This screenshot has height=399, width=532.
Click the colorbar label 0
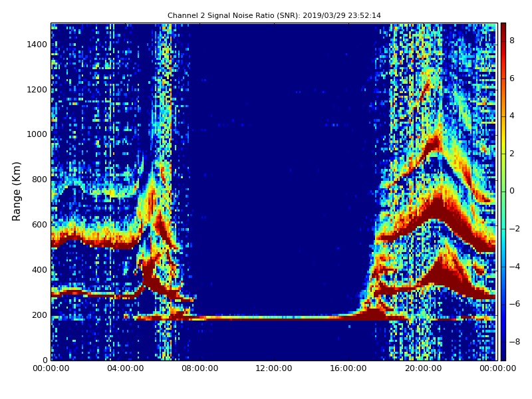pos(512,191)
